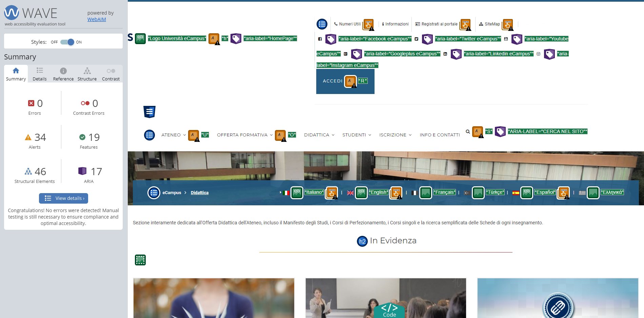Click the red Errors count icon
This screenshot has height=318, width=644.
31,103
